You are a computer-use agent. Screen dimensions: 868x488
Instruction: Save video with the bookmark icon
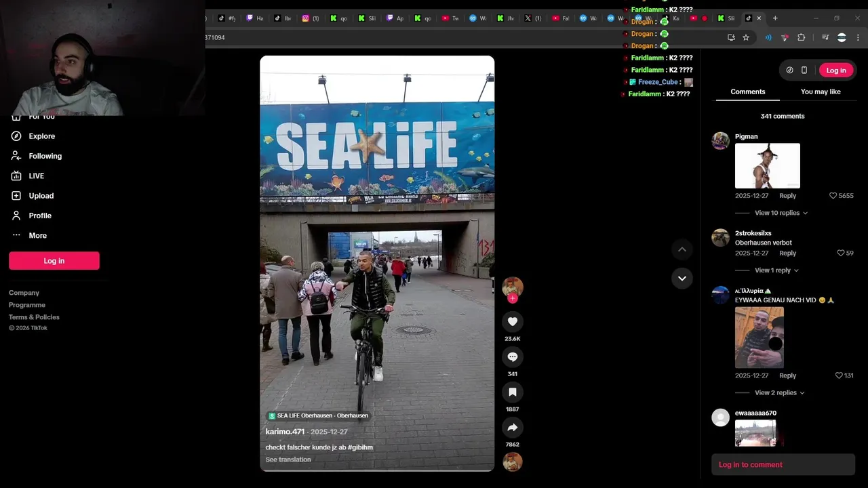[x=513, y=392]
